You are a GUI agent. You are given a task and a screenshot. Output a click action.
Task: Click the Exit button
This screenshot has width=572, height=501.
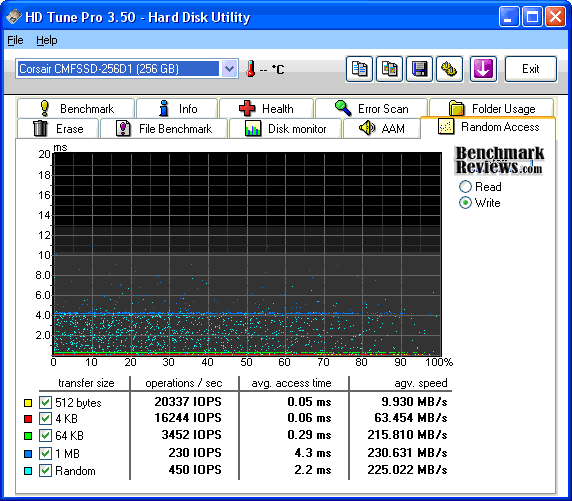click(x=531, y=69)
